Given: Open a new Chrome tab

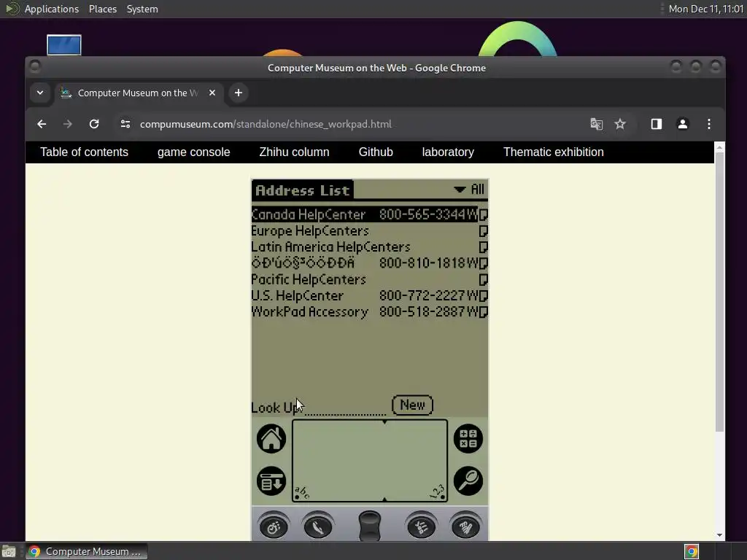Looking at the screenshot, I should click(x=239, y=93).
